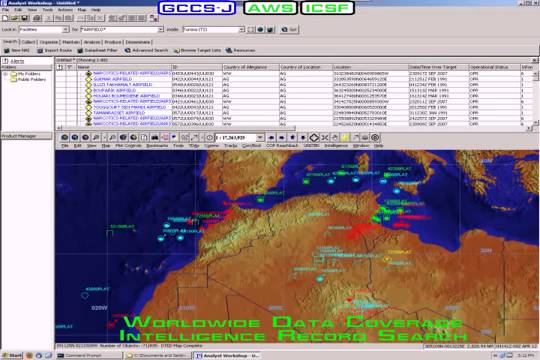540x360 pixels.
Task: Open the For search-term dropdown
Action: point(160,30)
